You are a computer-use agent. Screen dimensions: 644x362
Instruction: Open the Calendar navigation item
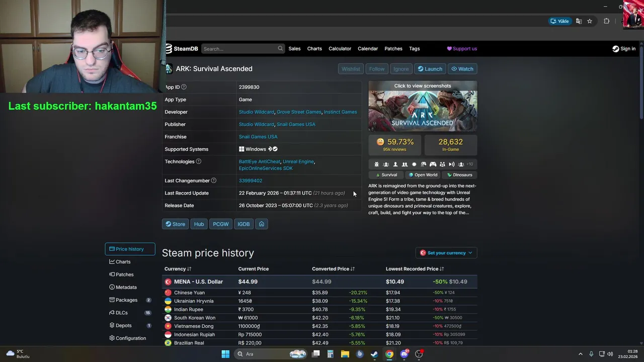pos(368,49)
